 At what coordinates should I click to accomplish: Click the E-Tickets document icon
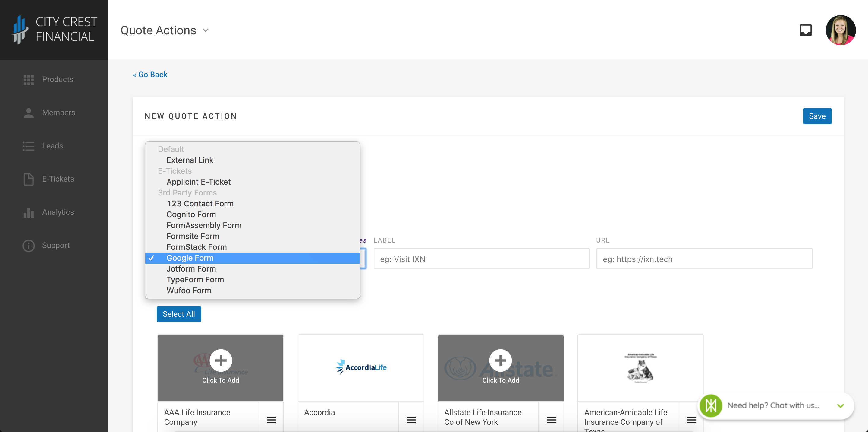pyautogui.click(x=29, y=179)
